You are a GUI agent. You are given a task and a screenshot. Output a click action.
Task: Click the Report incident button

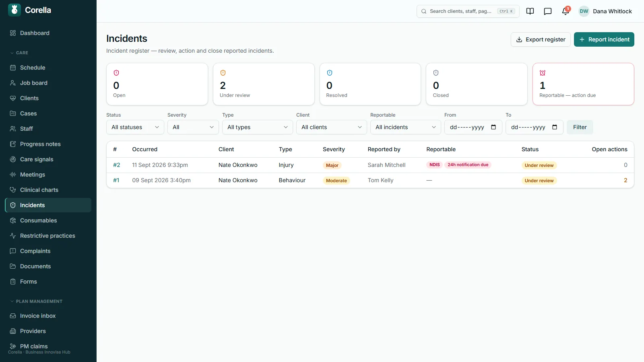coord(604,39)
